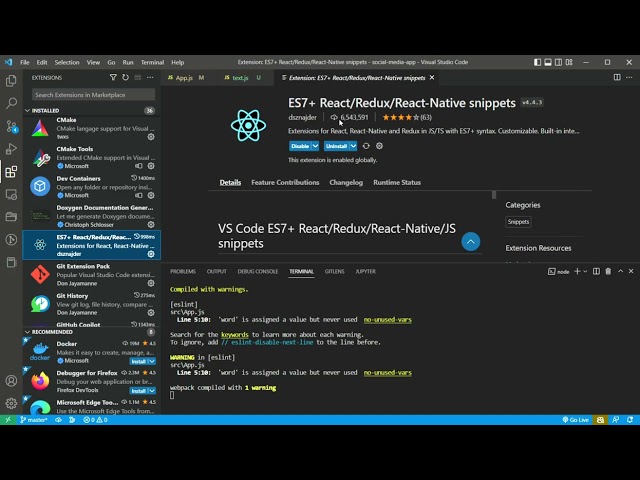The width and height of the screenshot is (640, 480).
Task: Switch to the Feature Contributions tab
Action: click(x=285, y=182)
